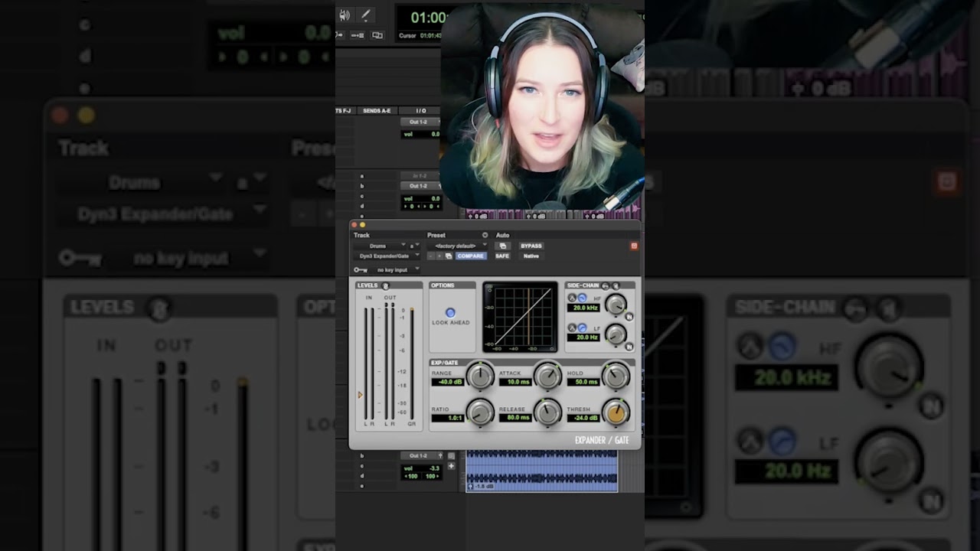Click the SENDS A-E column header
Image resolution: width=980 pixels, height=551 pixels.
click(x=377, y=111)
